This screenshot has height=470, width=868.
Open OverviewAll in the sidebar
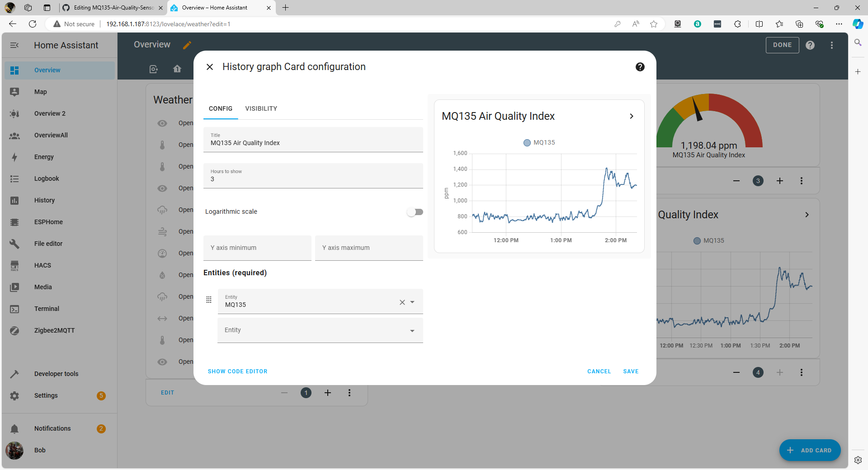point(60,135)
